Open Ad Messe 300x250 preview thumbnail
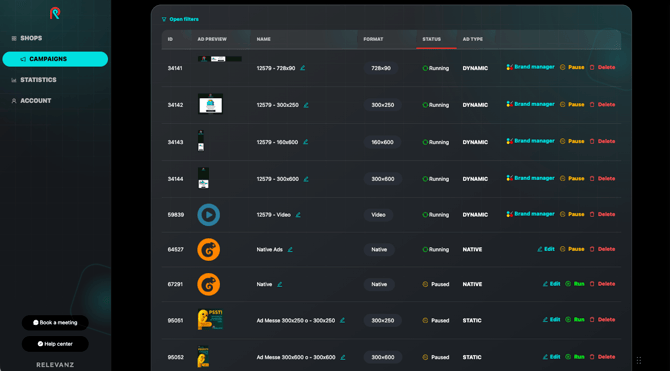Image resolution: width=670 pixels, height=371 pixels. tap(210, 320)
